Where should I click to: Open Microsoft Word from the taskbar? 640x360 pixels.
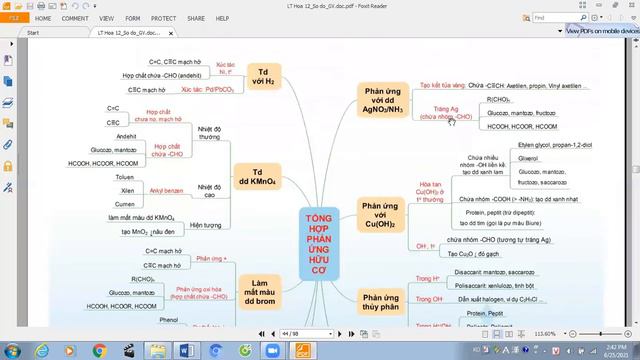pyautogui.click(x=187, y=351)
